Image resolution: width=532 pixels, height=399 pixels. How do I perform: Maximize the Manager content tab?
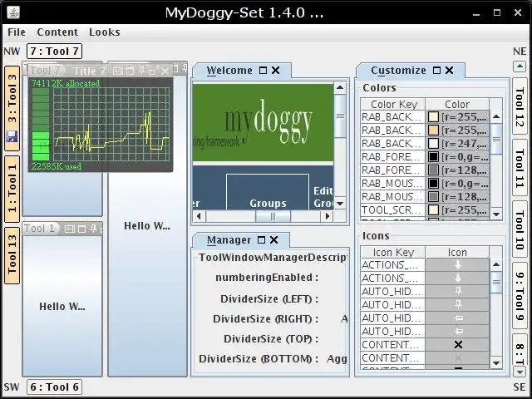(261, 240)
